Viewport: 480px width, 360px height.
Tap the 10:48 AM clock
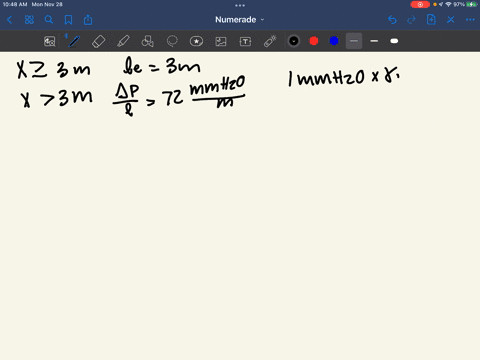point(15,4)
